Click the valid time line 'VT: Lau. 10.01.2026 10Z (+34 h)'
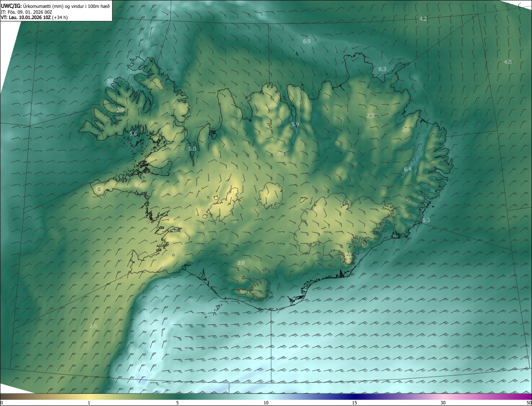 [34, 17]
